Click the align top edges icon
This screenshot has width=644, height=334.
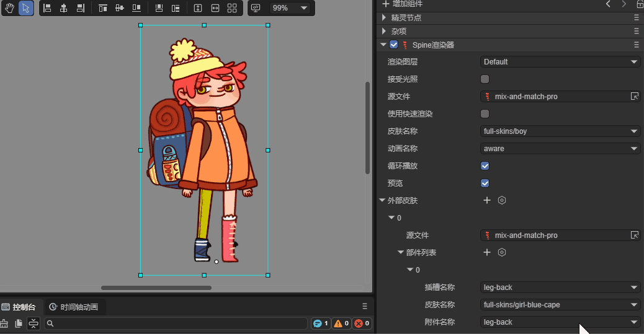(103, 8)
